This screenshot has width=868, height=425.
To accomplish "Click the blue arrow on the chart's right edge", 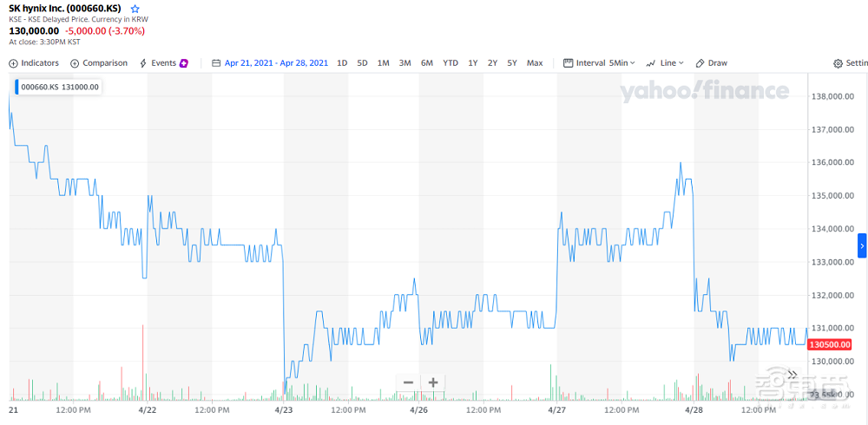I will click(x=862, y=245).
